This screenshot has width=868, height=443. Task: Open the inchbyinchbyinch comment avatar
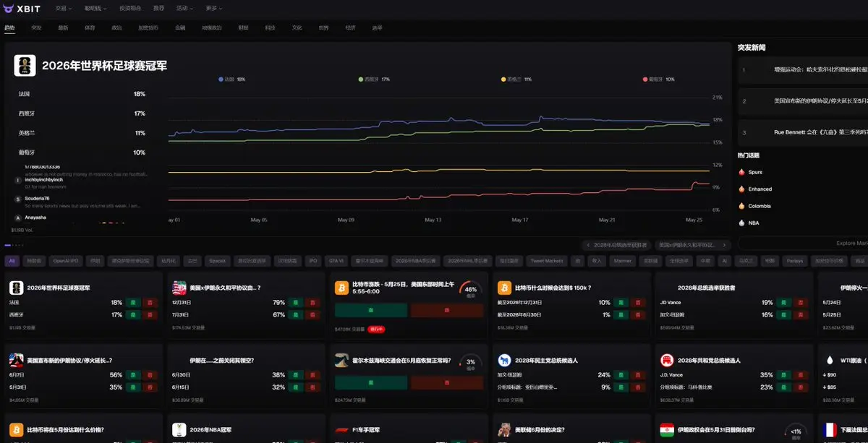[x=18, y=181]
